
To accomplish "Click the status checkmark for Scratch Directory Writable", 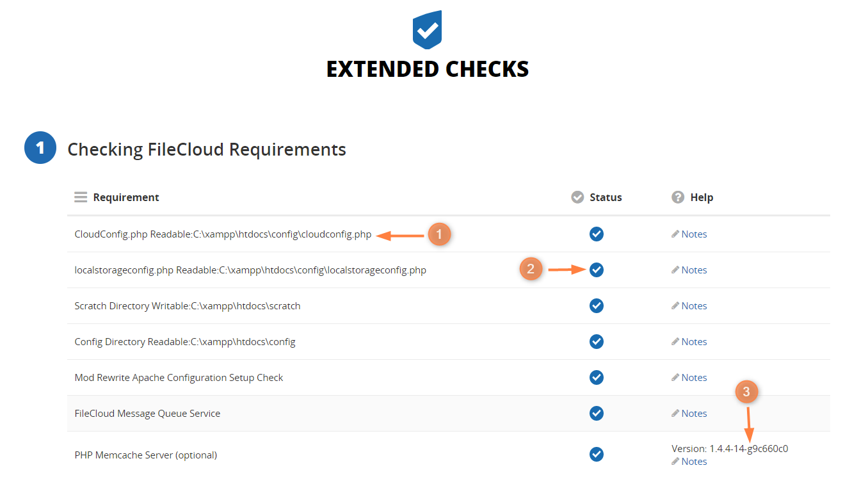I will click(x=596, y=305).
